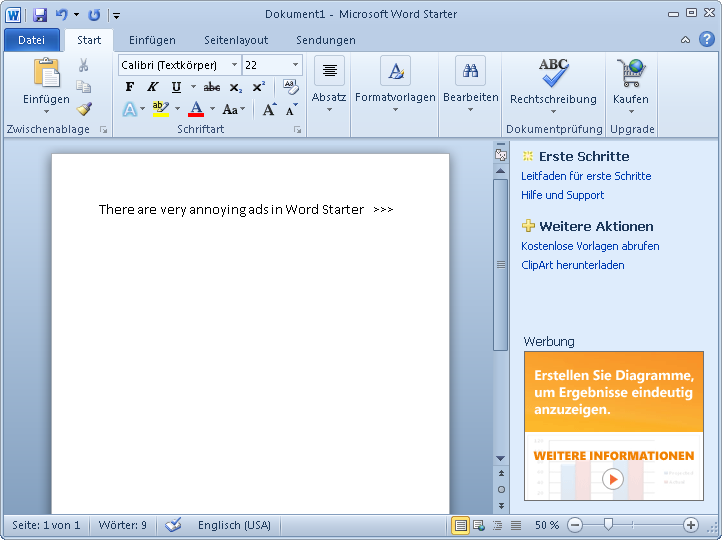Toggle italic formatting
The image size is (722, 540).
[x=153, y=87]
